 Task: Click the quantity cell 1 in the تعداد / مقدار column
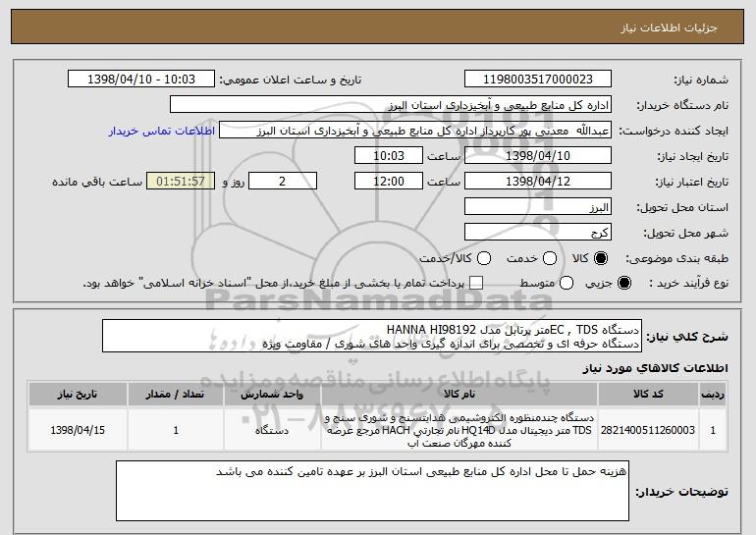pyautogui.click(x=176, y=430)
